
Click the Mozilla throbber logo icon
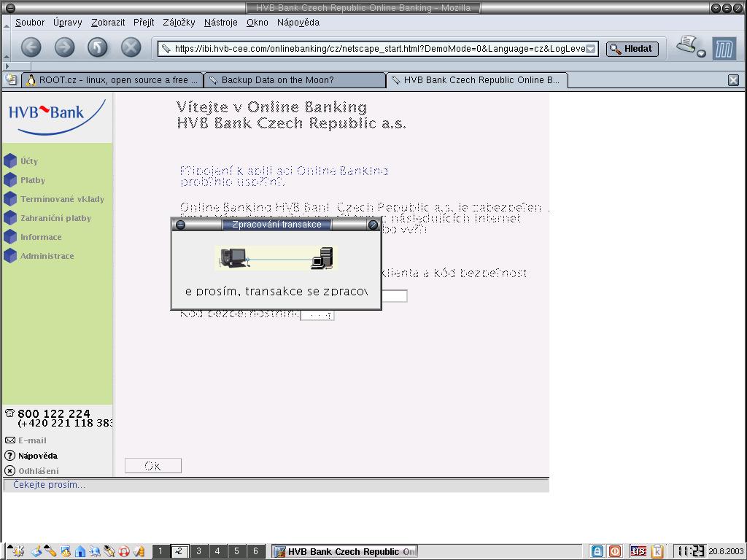[724, 49]
